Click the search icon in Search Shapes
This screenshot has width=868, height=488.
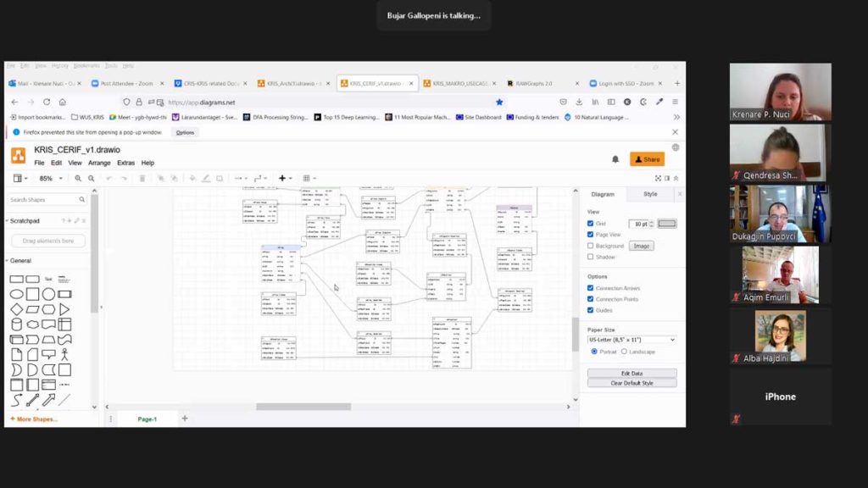pos(82,200)
